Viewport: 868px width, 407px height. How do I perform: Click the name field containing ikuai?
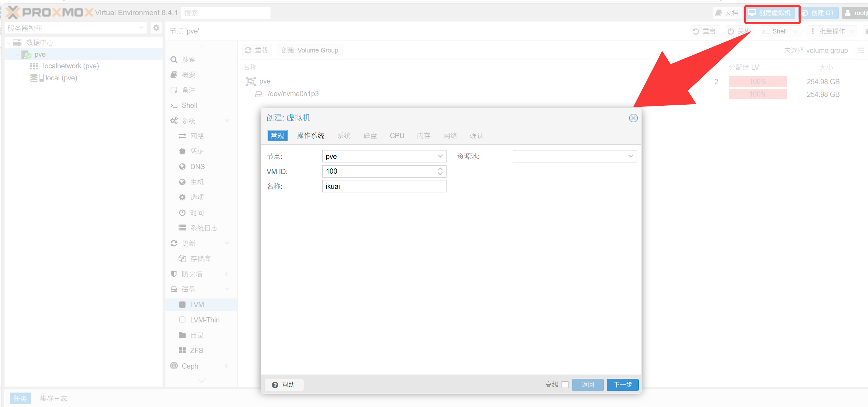tap(384, 186)
